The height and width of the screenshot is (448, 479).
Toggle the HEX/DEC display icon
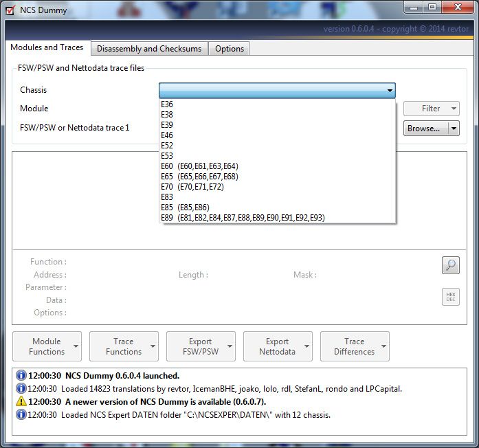coord(450,297)
